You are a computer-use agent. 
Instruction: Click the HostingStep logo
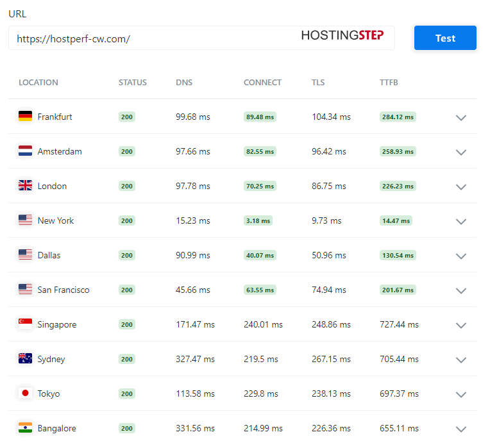coord(342,35)
